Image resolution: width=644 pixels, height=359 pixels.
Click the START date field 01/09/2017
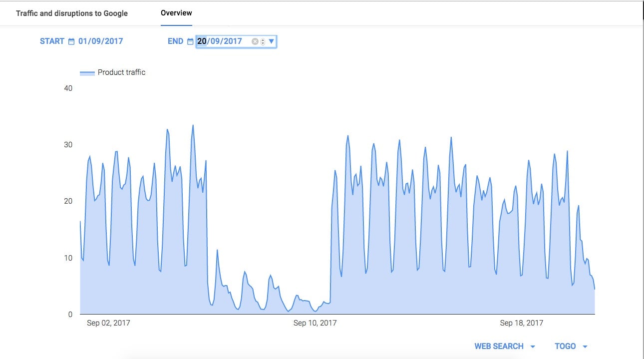[100, 41]
